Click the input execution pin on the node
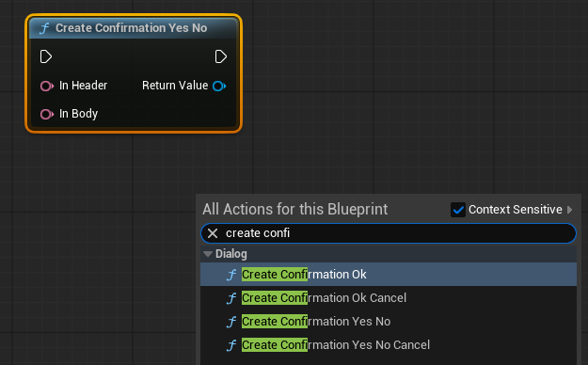The height and width of the screenshot is (365, 588). click(46, 56)
